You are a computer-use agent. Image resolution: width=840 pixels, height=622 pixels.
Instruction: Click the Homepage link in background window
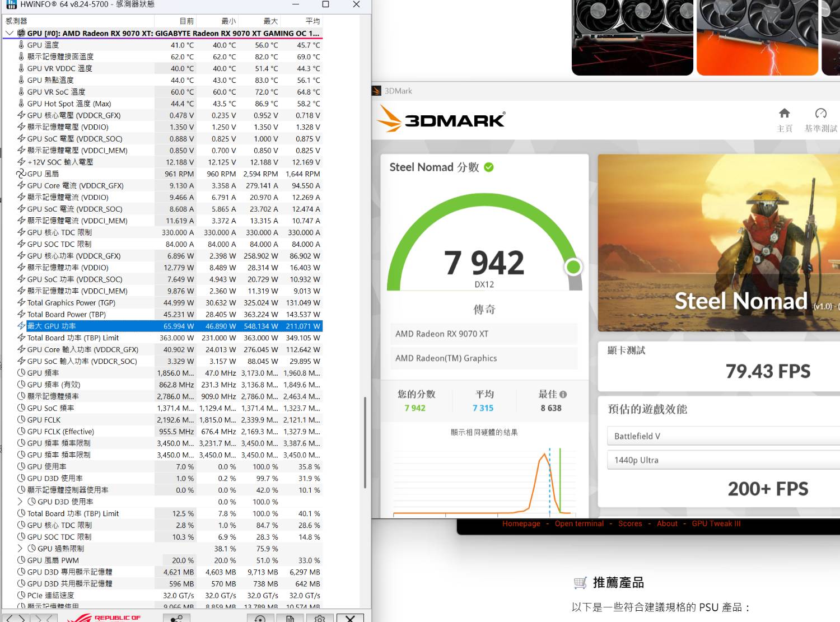pyautogui.click(x=521, y=524)
